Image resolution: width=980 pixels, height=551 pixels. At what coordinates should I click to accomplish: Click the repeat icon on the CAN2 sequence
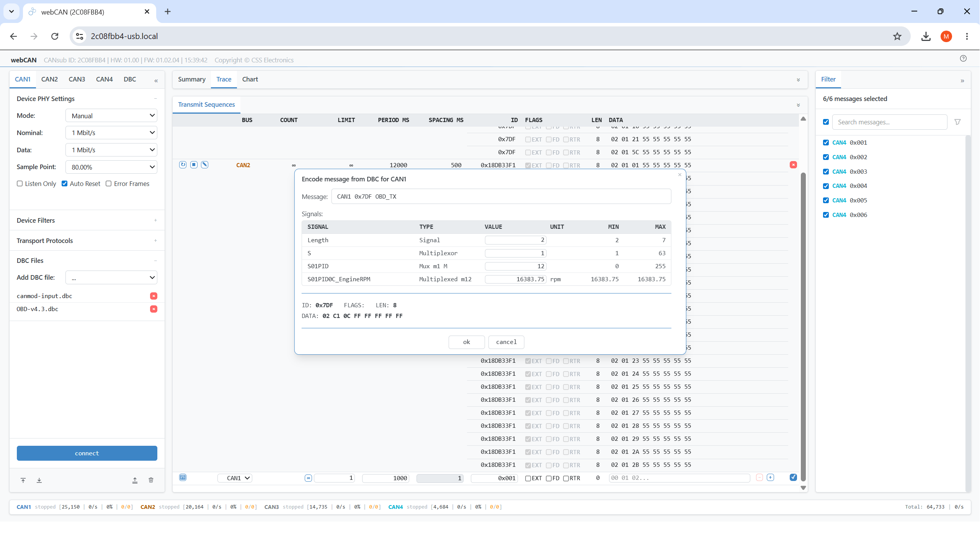pos(183,165)
